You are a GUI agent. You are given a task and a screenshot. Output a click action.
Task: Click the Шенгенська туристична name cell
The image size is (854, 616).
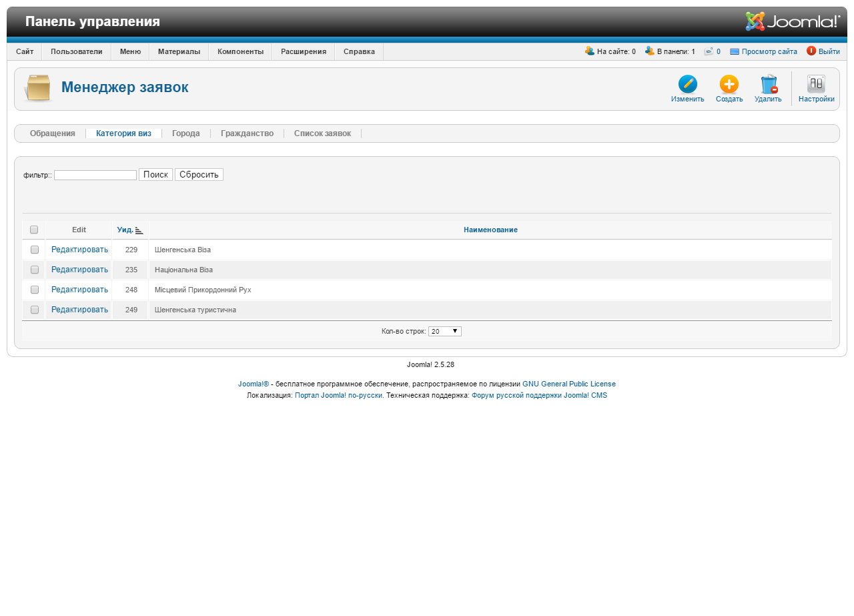(490, 310)
